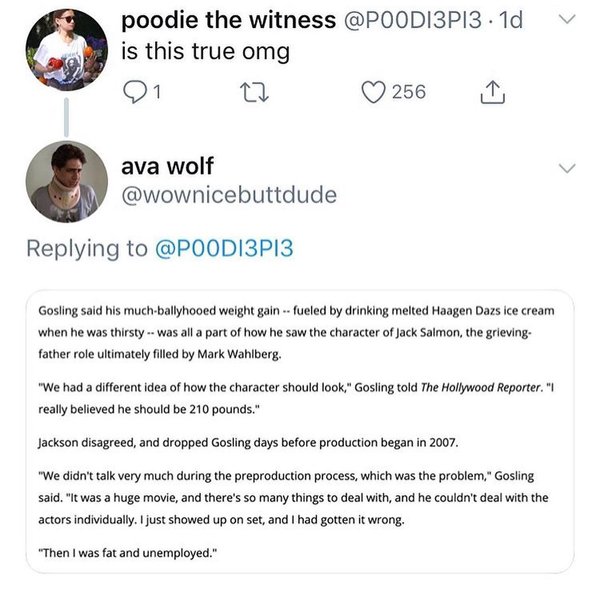Like the tweet with the heart icon

click(375, 92)
